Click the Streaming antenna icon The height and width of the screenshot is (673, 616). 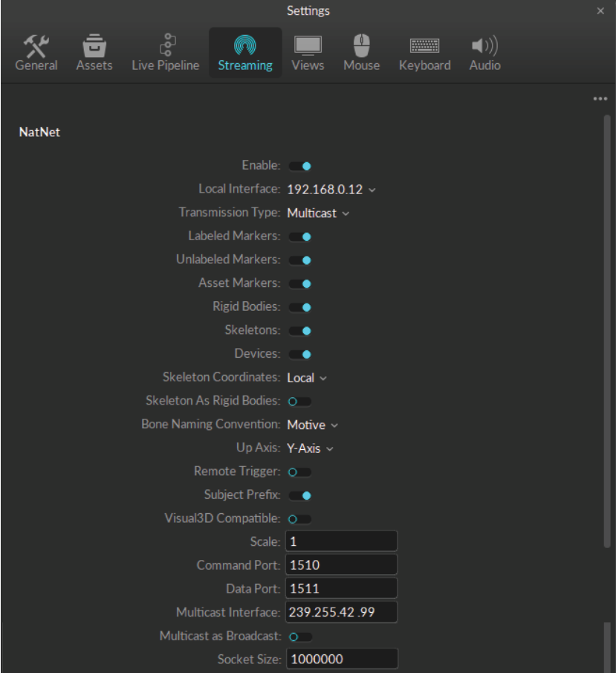point(245,46)
